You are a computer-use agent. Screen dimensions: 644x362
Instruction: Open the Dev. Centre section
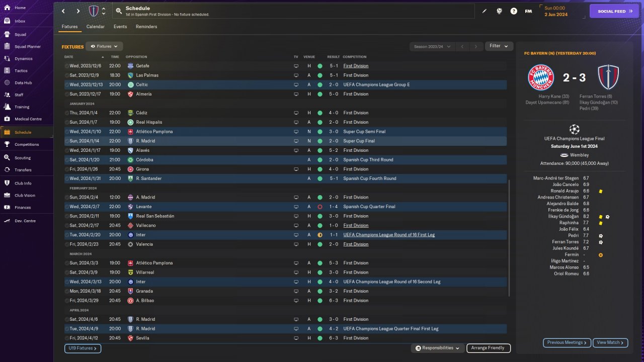[25, 221]
